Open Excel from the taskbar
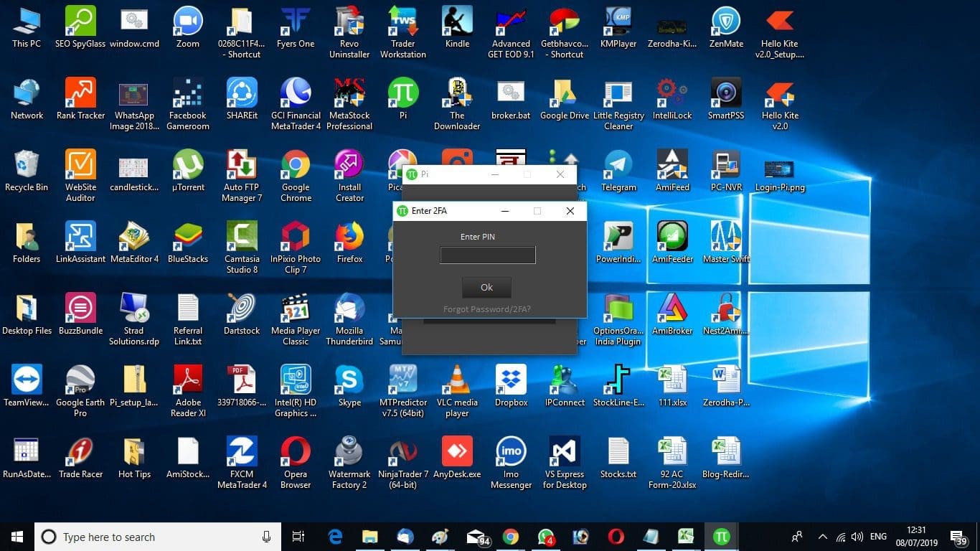980x551 pixels. (686, 537)
